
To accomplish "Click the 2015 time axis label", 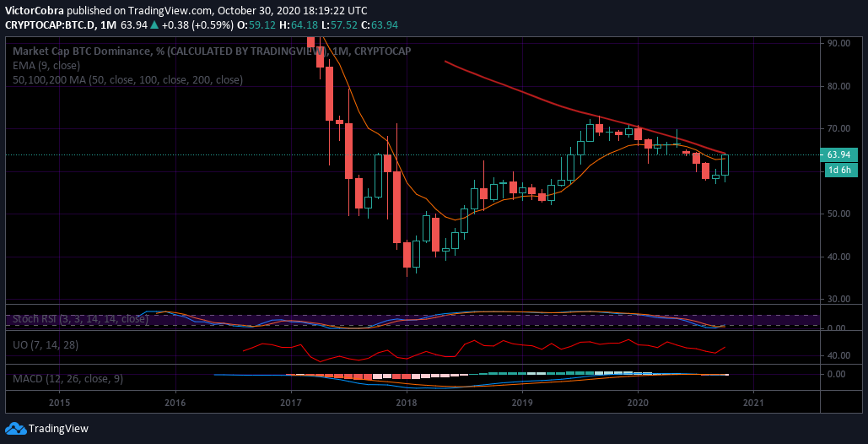I will (59, 402).
